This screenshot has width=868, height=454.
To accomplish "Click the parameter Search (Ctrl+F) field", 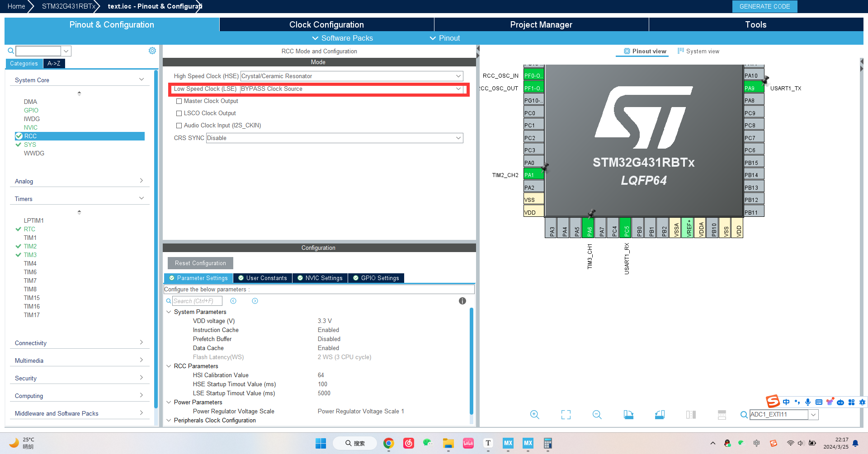I will (x=197, y=301).
